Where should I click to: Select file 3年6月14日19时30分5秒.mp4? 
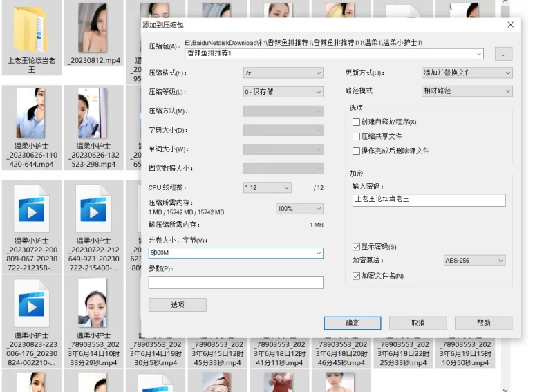pyautogui.click(x=156, y=353)
